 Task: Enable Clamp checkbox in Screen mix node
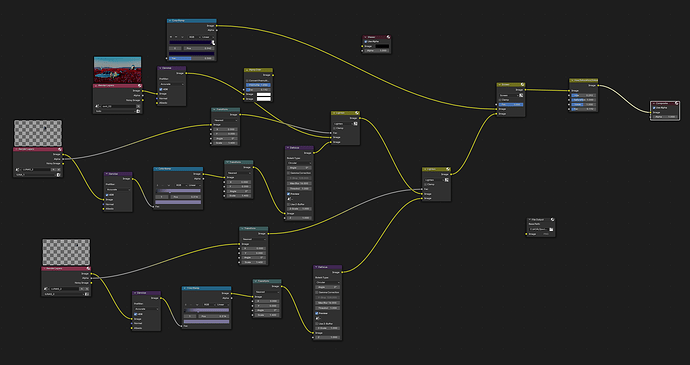pos(500,100)
